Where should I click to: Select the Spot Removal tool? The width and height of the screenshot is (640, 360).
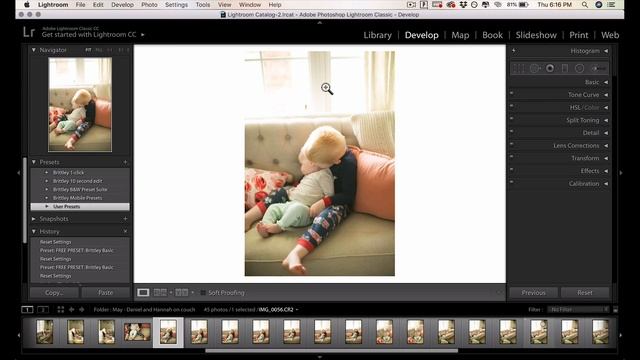coord(535,68)
